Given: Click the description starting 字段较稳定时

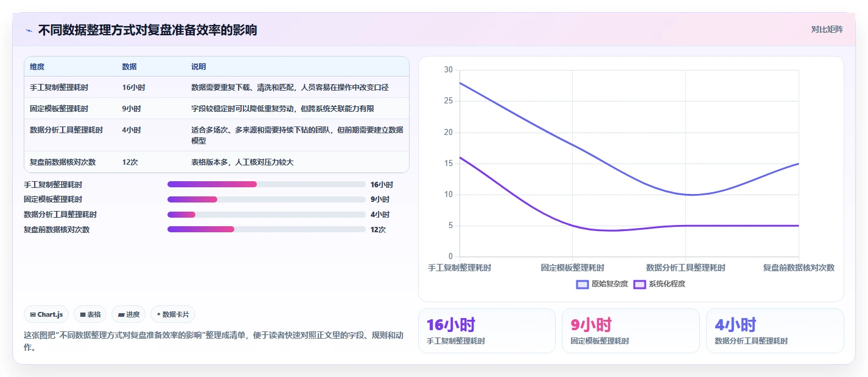Looking at the screenshot, I should 283,109.
